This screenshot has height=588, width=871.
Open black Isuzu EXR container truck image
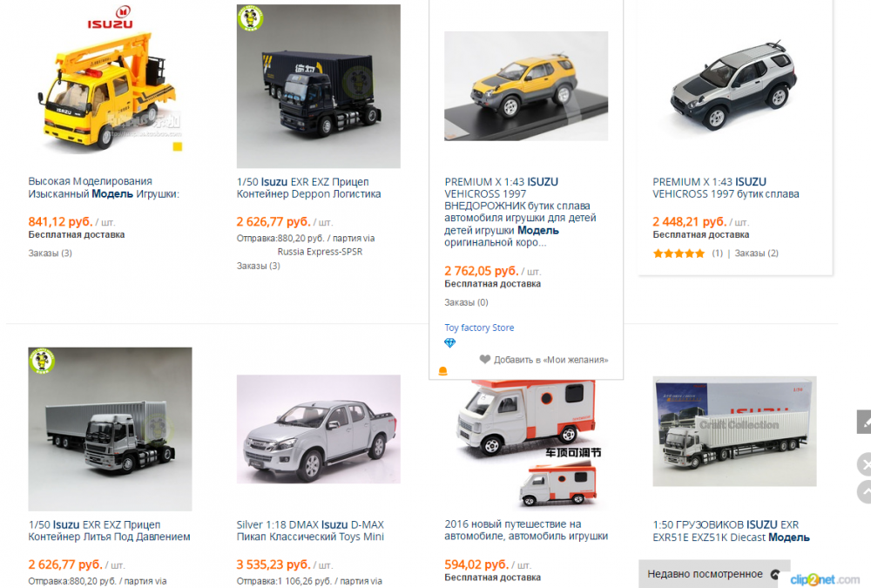click(318, 86)
